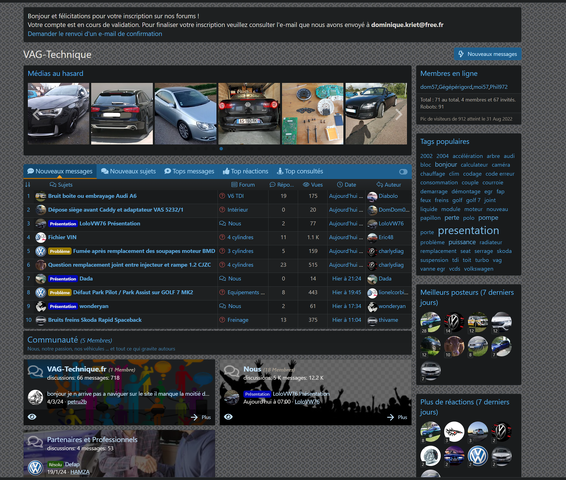Expand Plus arrow on VAG-Technique.fr card
Screen dimensions: 566x480
[201, 417]
